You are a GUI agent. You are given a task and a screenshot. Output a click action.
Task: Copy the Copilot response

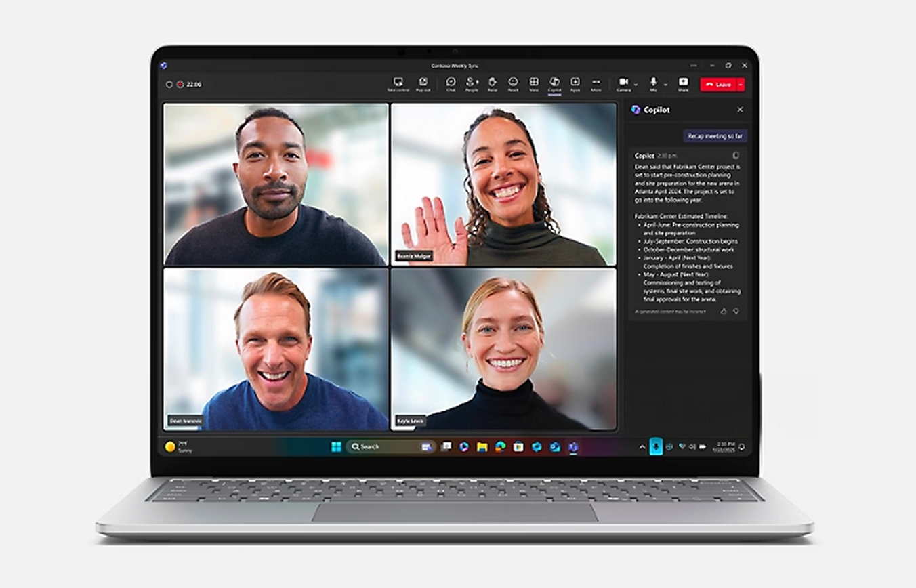pos(736,156)
